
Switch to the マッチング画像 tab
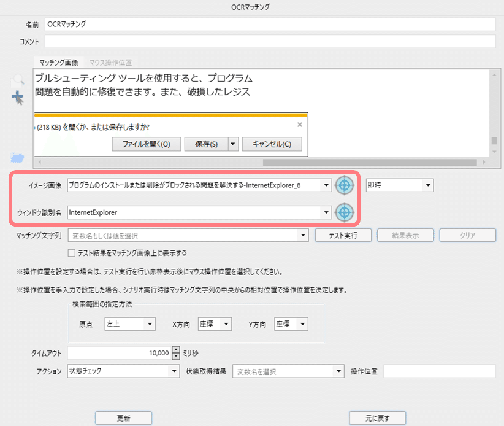pos(59,63)
